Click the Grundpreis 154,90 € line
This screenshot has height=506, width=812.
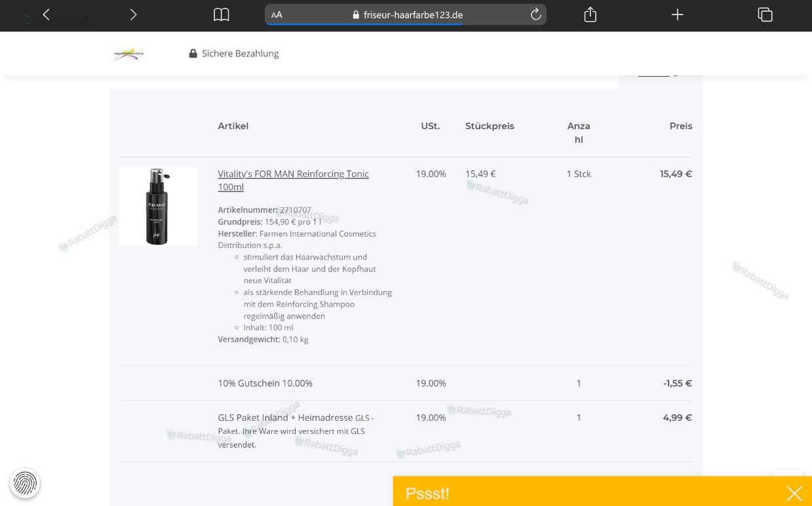(269, 222)
